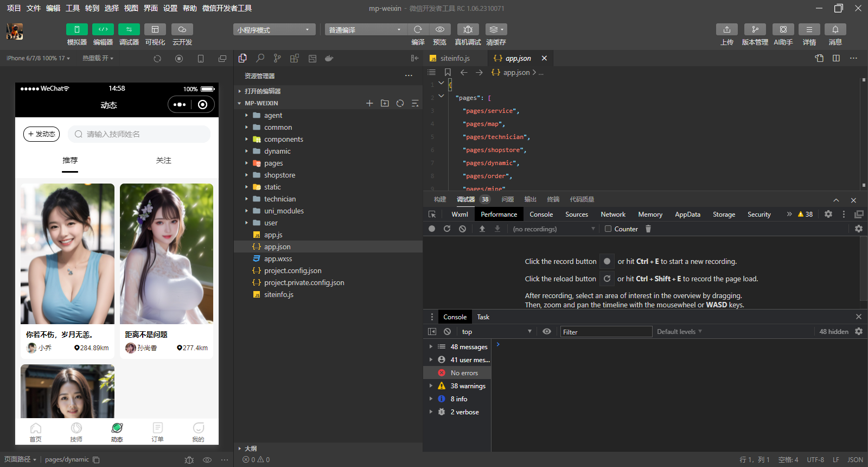Open project.config.json file in tree
The width and height of the screenshot is (868, 467).
(292, 271)
